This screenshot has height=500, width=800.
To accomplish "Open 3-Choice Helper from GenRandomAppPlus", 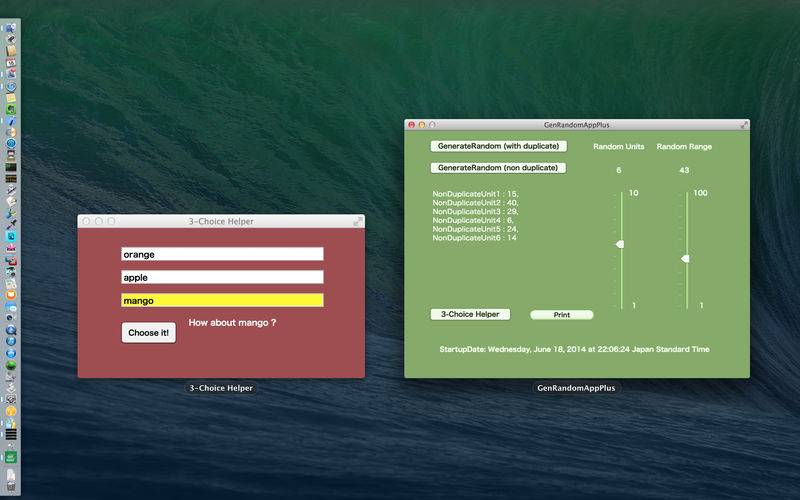I will [x=470, y=314].
